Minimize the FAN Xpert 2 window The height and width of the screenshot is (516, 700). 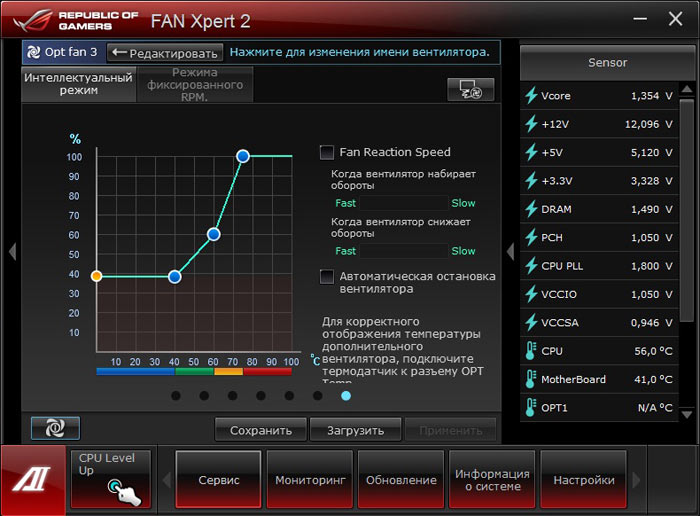640,19
